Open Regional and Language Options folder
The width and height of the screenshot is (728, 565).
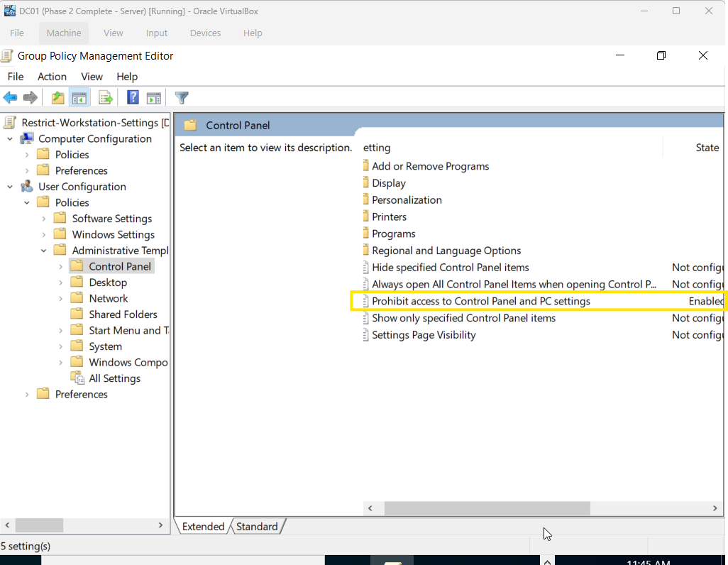click(446, 251)
